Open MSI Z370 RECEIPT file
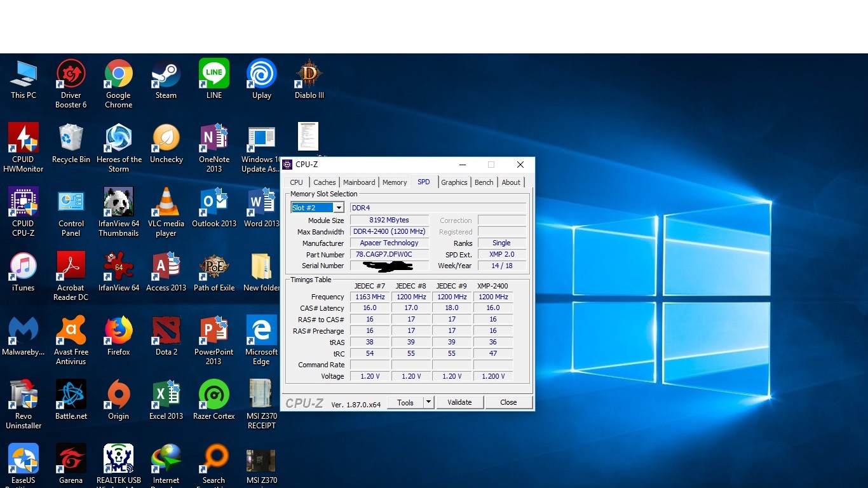 click(262, 405)
